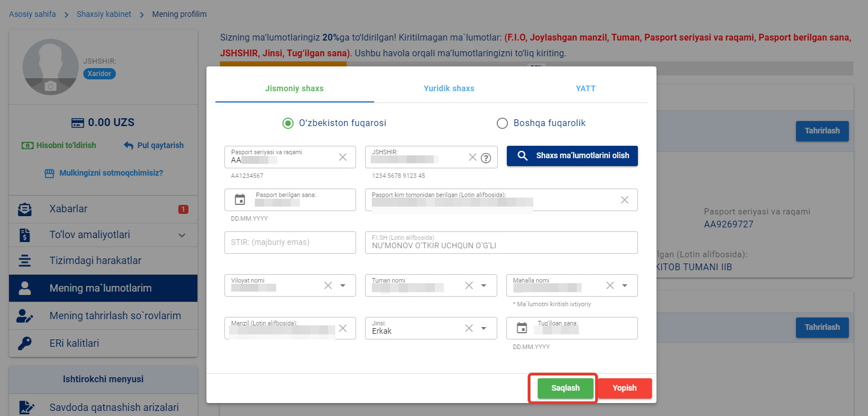Click the green Saqlash button

click(565, 388)
